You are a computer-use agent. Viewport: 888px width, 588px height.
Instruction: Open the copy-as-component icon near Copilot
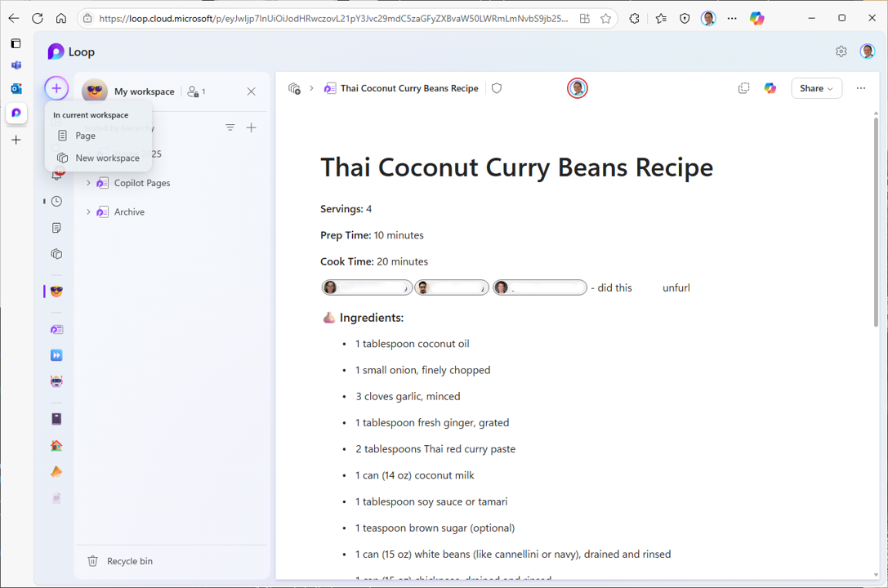tap(743, 88)
